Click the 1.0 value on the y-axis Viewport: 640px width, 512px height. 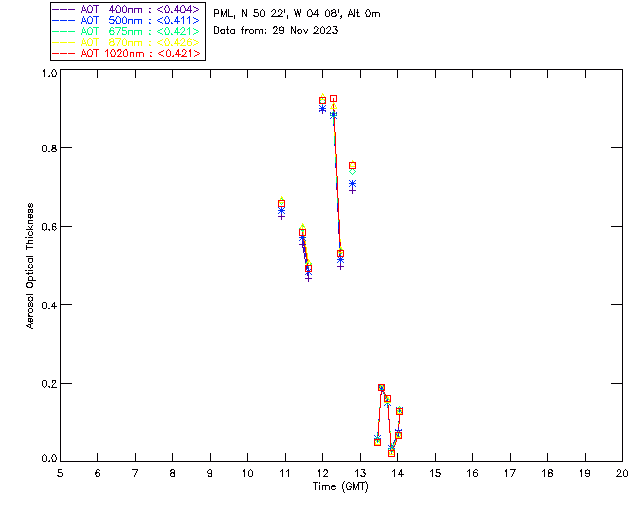[49, 73]
